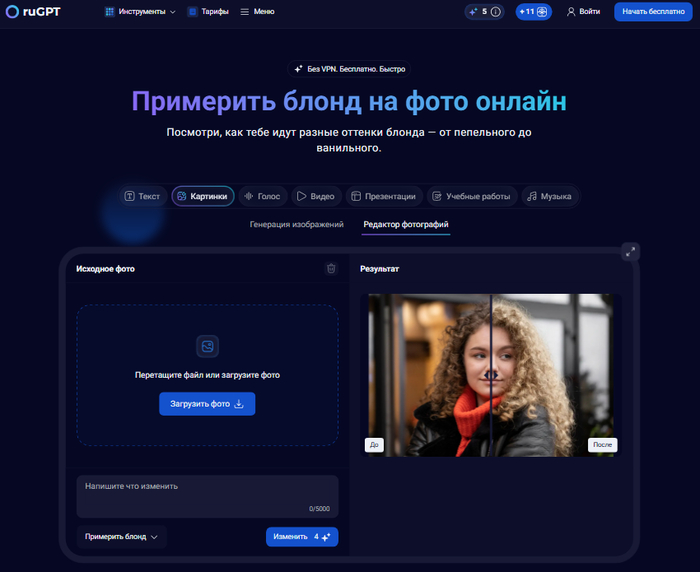Focus the Напишите что изменить text field
This screenshot has height=572, width=700.
click(x=207, y=494)
